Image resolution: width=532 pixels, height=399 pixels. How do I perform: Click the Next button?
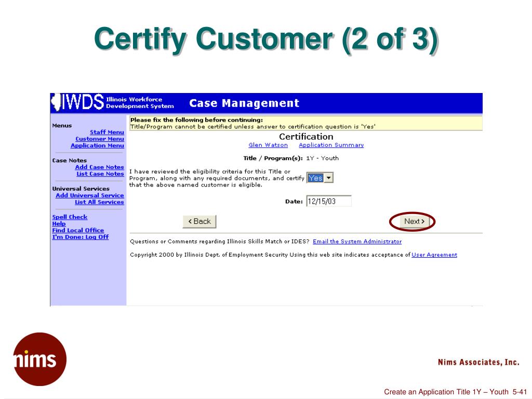click(x=414, y=221)
